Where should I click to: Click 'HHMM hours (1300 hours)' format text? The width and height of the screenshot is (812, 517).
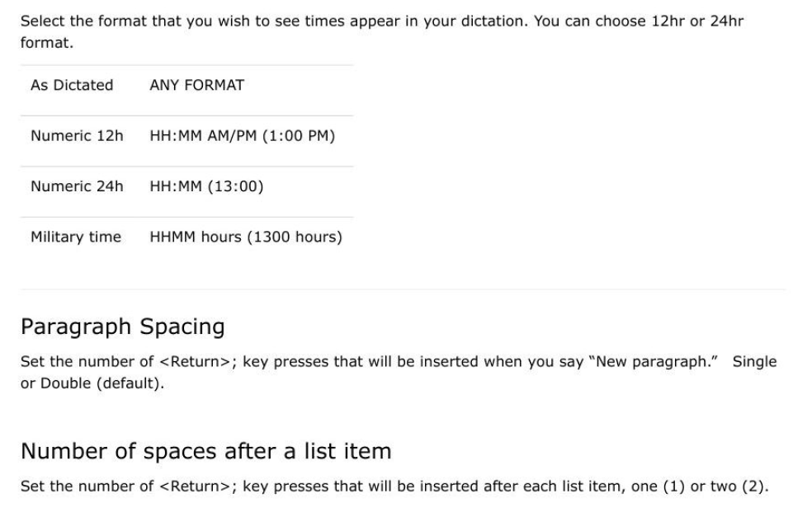tap(246, 237)
